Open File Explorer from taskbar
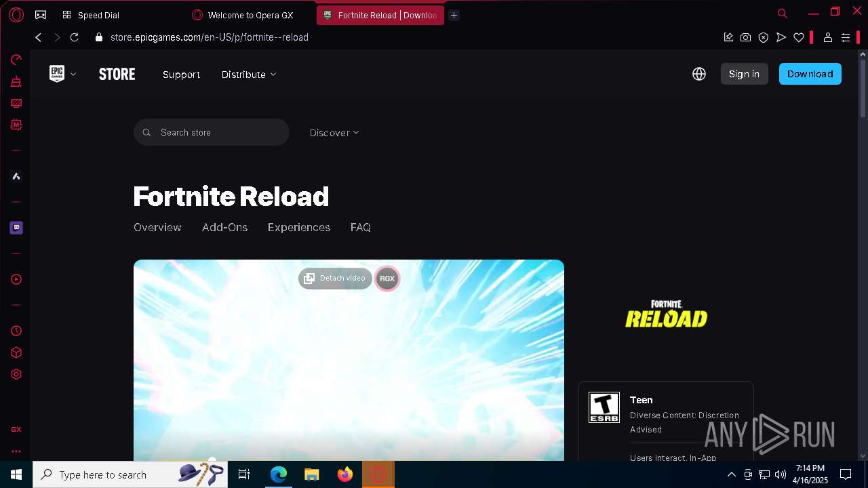This screenshot has width=868, height=488. pos(312,474)
